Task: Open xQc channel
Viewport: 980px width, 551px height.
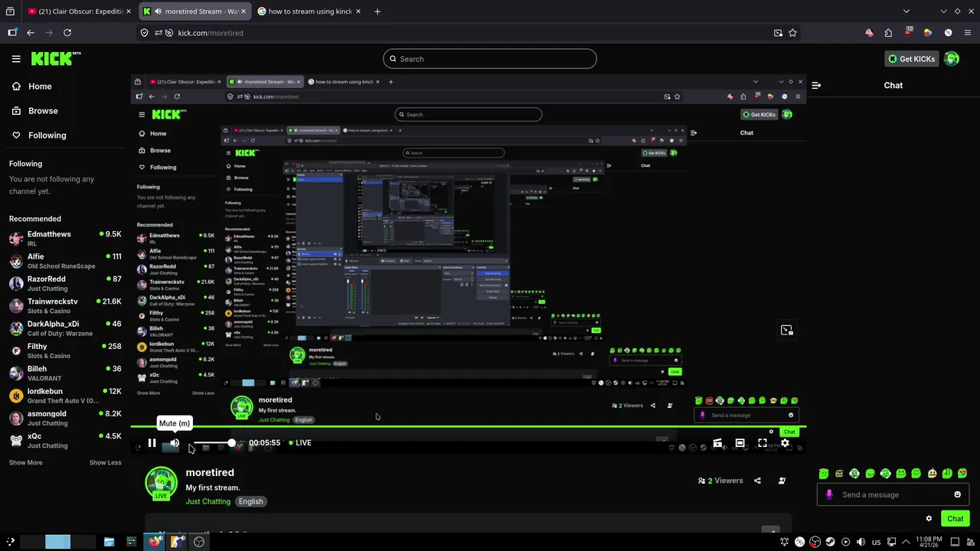Action: pyautogui.click(x=65, y=440)
